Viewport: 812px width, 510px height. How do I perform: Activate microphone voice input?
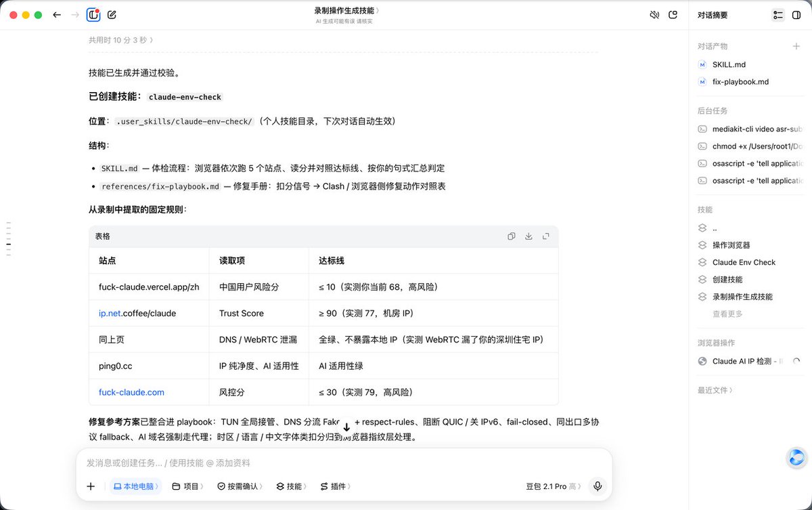coord(597,486)
